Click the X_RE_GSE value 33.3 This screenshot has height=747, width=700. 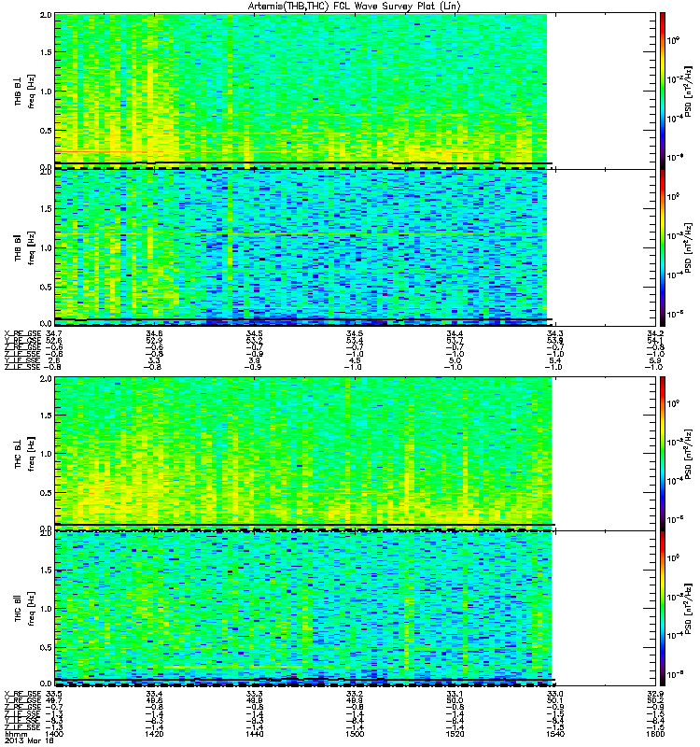pyautogui.click(x=254, y=694)
